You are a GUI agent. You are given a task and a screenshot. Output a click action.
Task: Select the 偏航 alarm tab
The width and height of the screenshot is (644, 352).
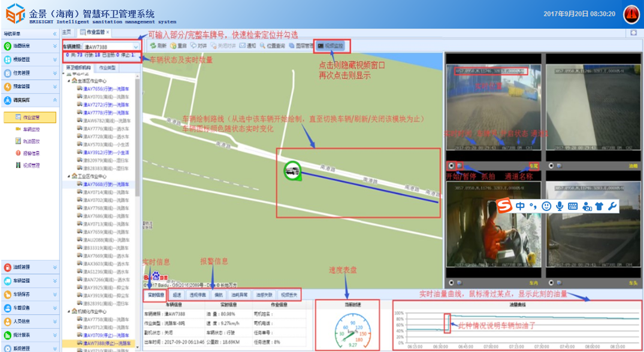219,295
